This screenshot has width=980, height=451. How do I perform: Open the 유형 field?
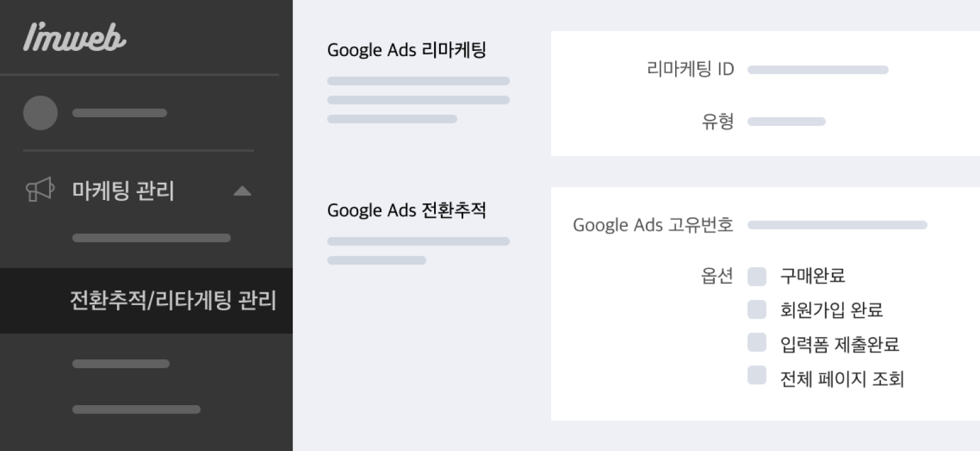pos(787,122)
